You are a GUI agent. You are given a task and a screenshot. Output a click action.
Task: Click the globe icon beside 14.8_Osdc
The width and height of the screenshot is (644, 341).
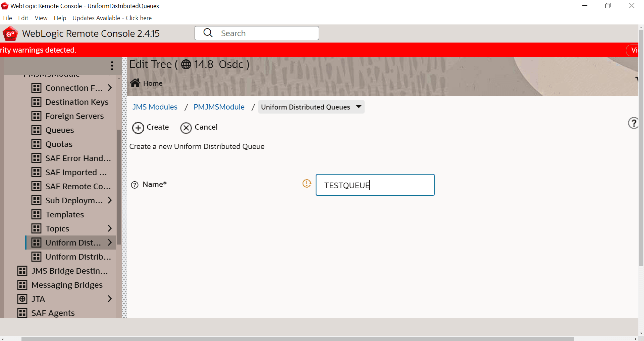point(186,64)
